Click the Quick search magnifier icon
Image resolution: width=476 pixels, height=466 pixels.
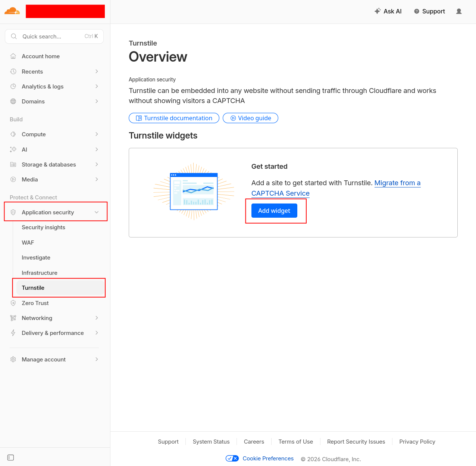click(x=14, y=36)
